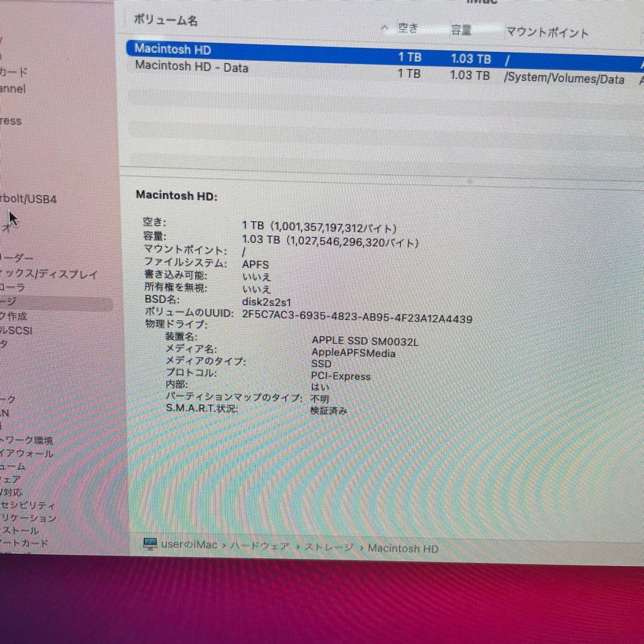Click the ボリューム名 column header
The image size is (644, 644).
tap(165, 20)
